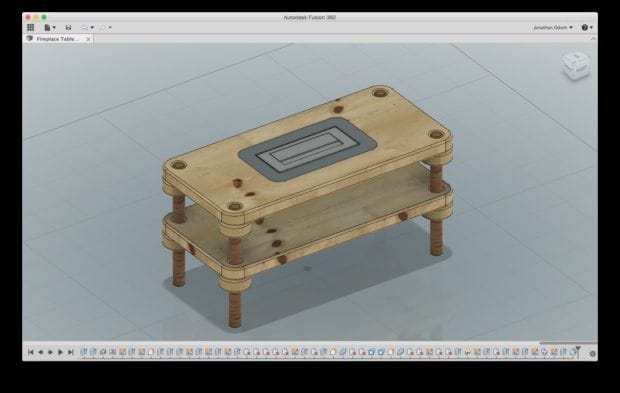Screen dimensions: 620x393
Task: Click the timeline horizontal scrollbar
Action: (568, 343)
